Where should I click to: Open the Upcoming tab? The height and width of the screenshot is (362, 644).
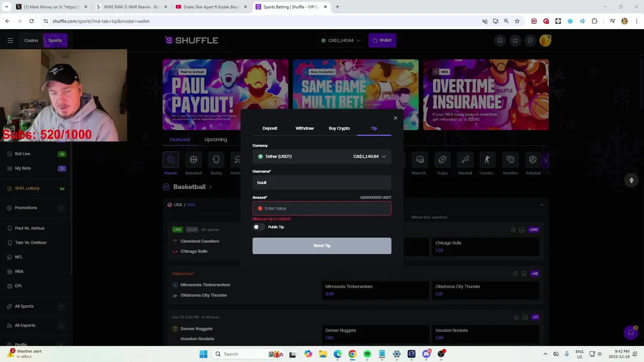pyautogui.click(x=216, y=139)
